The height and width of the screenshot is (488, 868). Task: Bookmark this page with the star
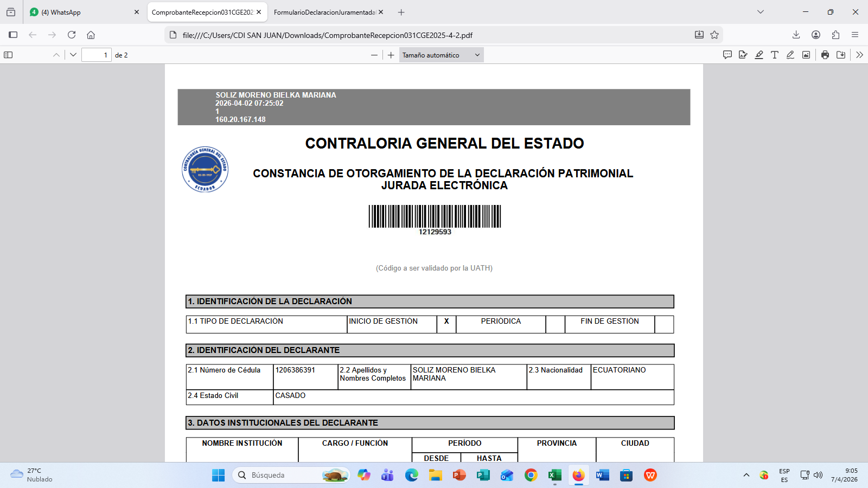[714, 35]
